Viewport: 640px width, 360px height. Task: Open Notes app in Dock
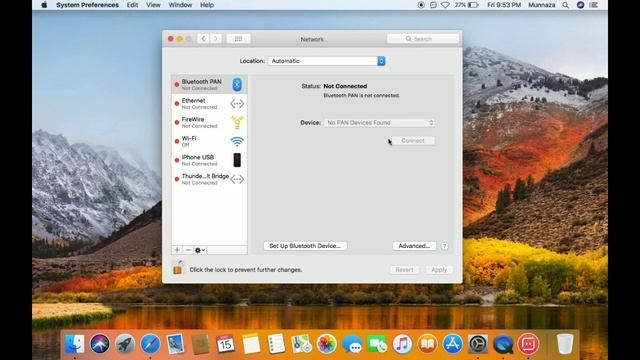pos(251,344)
